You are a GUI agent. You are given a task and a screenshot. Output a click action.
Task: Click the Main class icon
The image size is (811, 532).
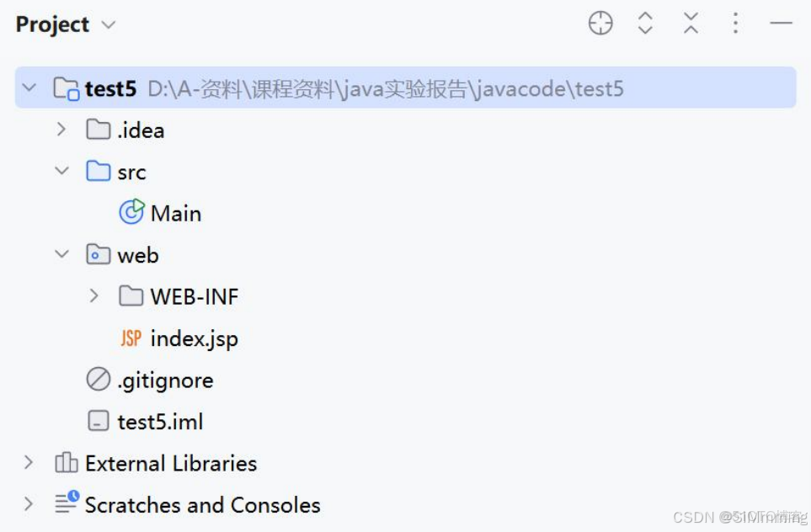131,212
